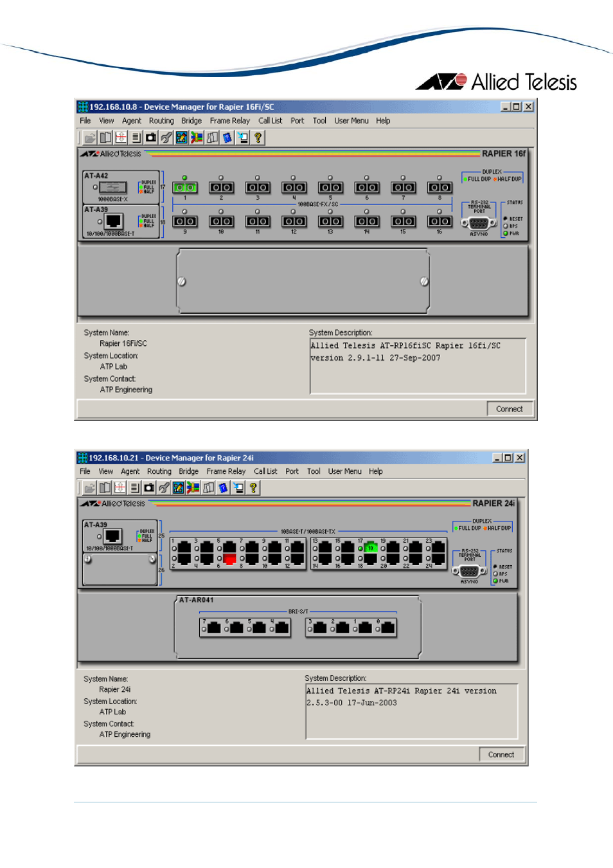This screenshot has height=868, width=613.
Task: Click BRI-S/T port 0 on the AT-AR041 card
Action: click(x=387, y=628)
